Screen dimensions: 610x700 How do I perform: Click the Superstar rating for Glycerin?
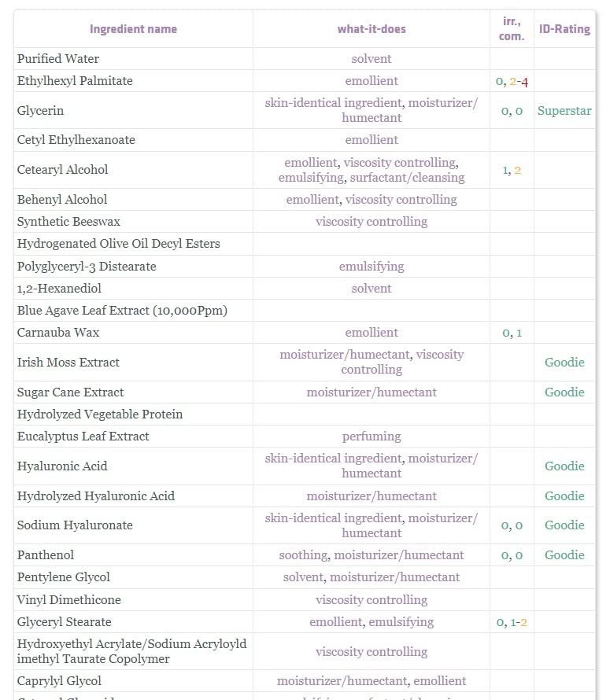coord(564,111)
